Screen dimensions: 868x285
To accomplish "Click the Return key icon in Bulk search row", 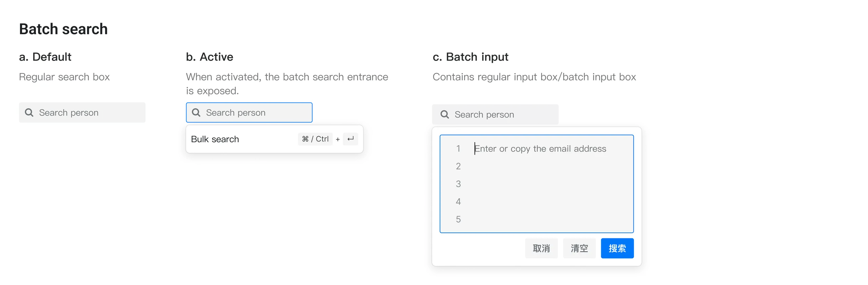I will pyautogui.click(x=351, y=139).
